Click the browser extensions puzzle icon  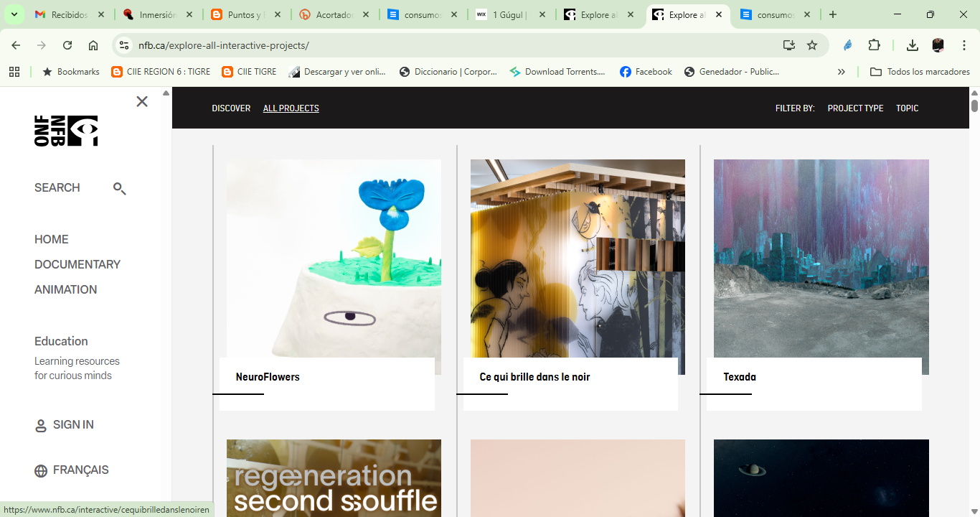coord(875,45)
